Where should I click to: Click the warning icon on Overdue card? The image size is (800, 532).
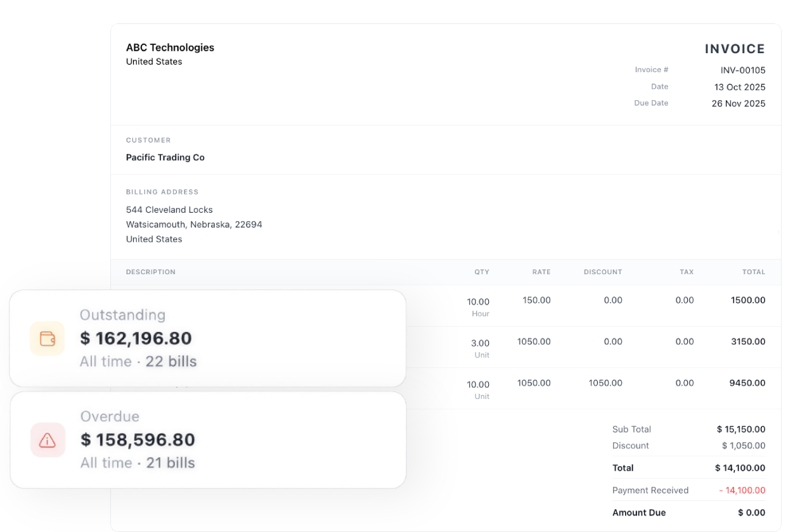48,440
